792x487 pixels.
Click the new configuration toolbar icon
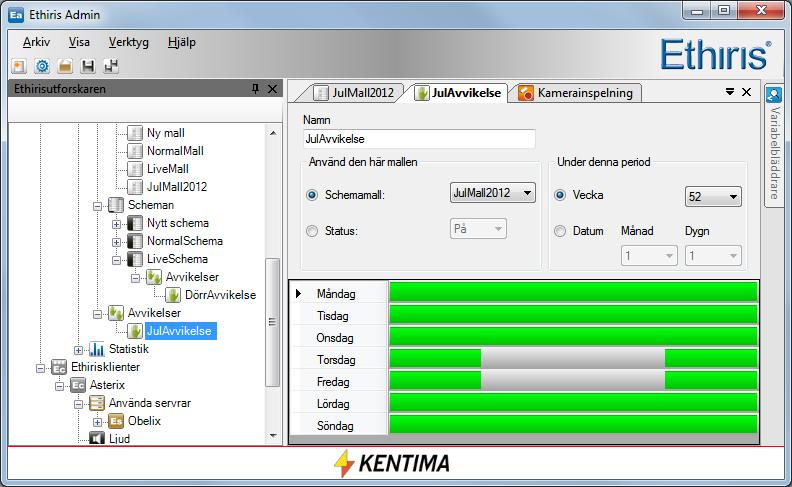(19, 66)
